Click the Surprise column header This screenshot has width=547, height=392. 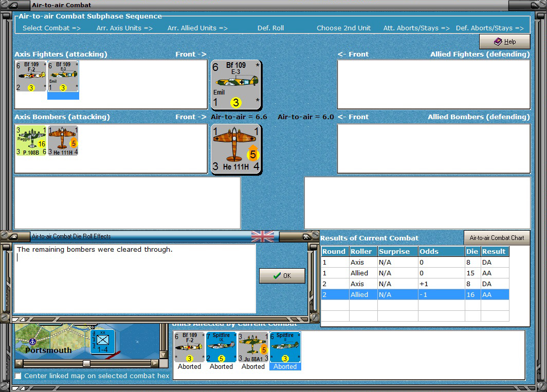pyautogui.click(x=398, y=251)
